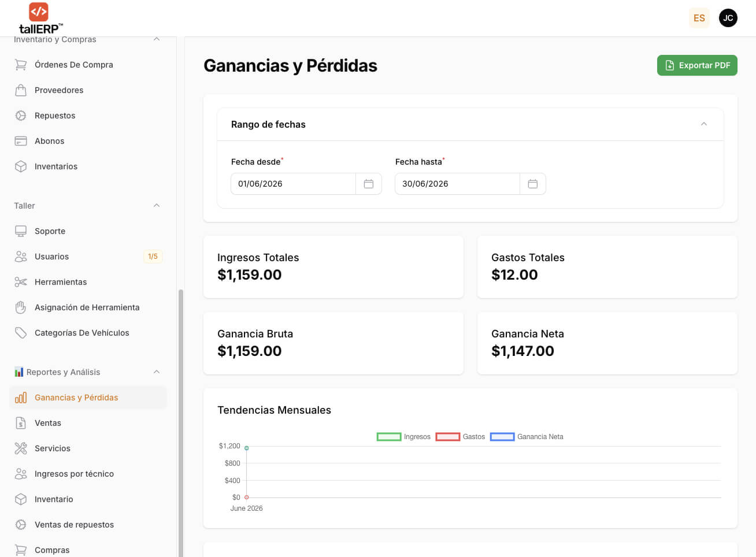Click the Categorías De Vehículos tag icon

click(x=21, y=333)
